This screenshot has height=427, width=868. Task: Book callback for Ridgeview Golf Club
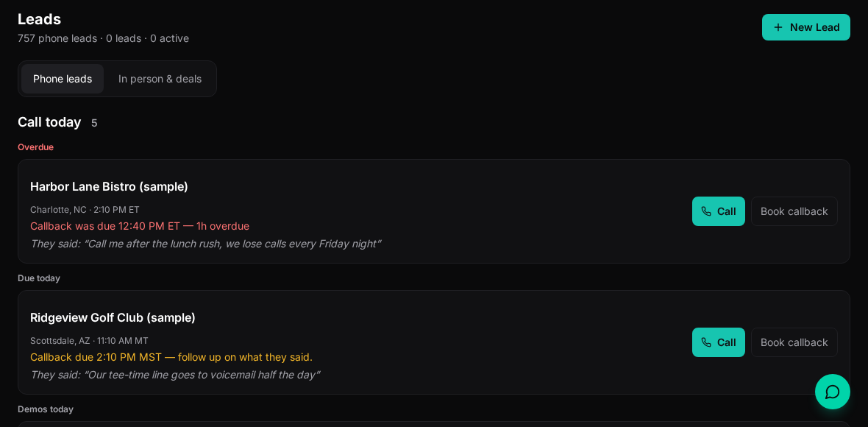tap(794, 342)
